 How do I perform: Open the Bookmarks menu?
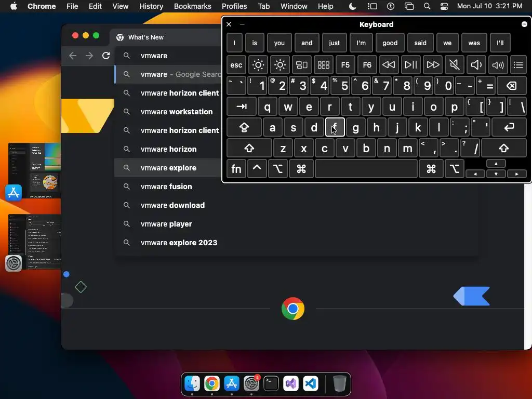tap(192, 6)
